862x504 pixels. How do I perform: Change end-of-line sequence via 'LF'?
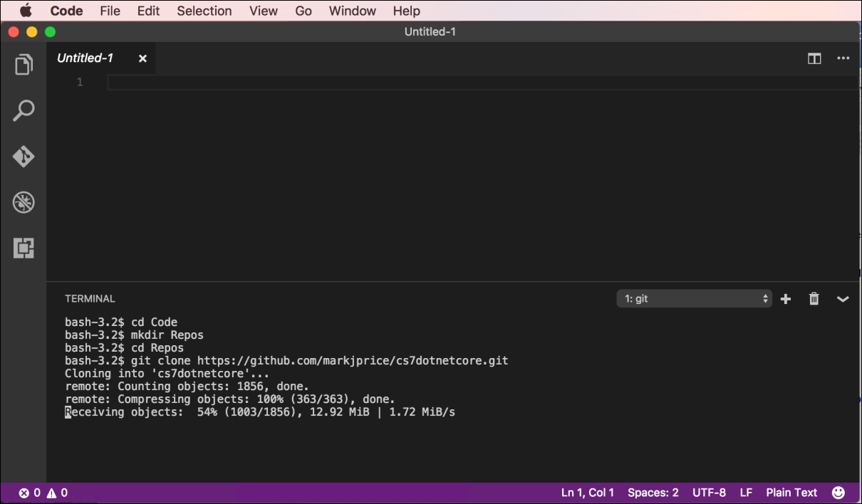pos(746,493)
